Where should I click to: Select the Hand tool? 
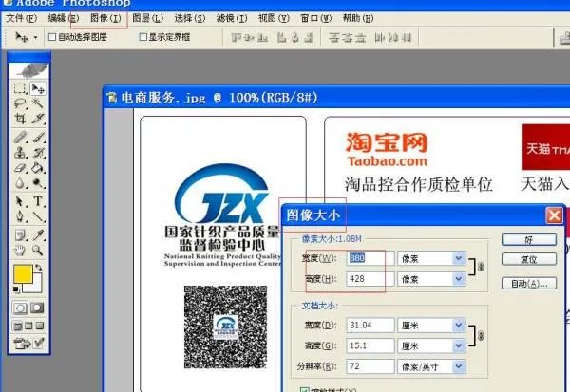[20, 250]
